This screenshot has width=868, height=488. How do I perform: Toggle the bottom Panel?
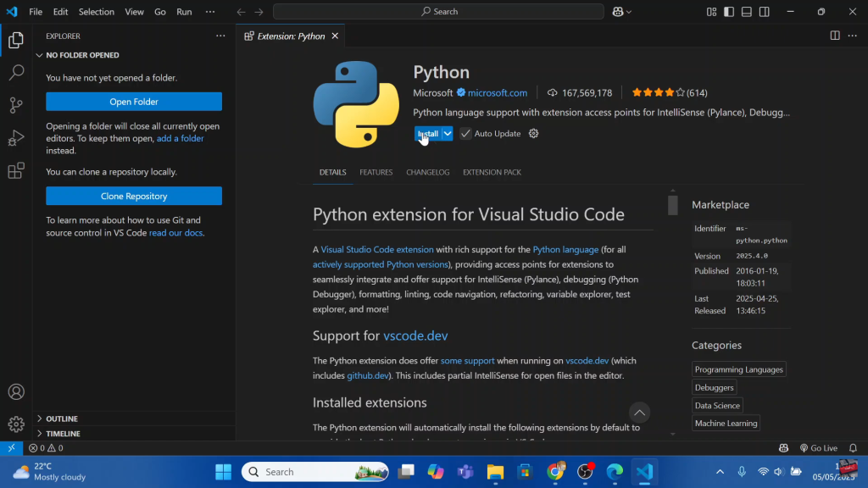pos(747,12)
